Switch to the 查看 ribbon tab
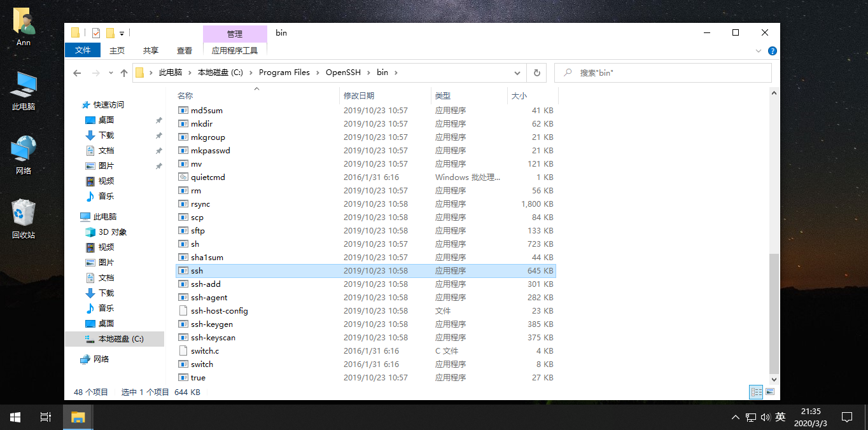 185,50
